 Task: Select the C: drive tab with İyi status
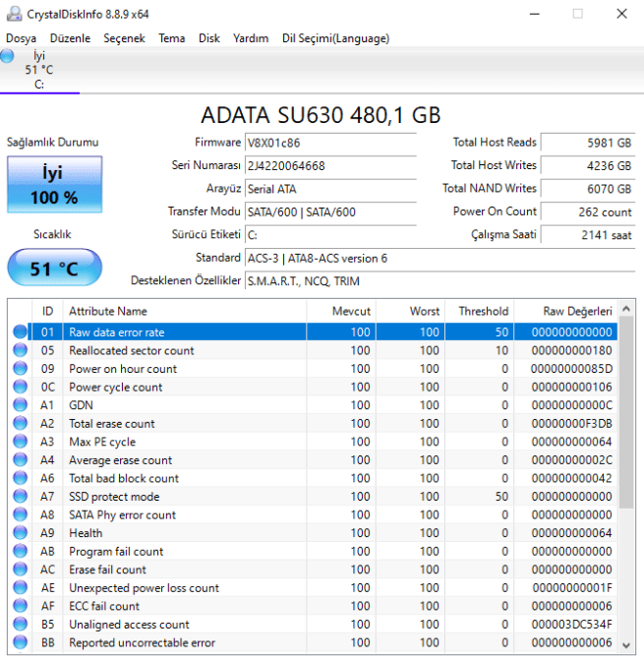point(39,70)
